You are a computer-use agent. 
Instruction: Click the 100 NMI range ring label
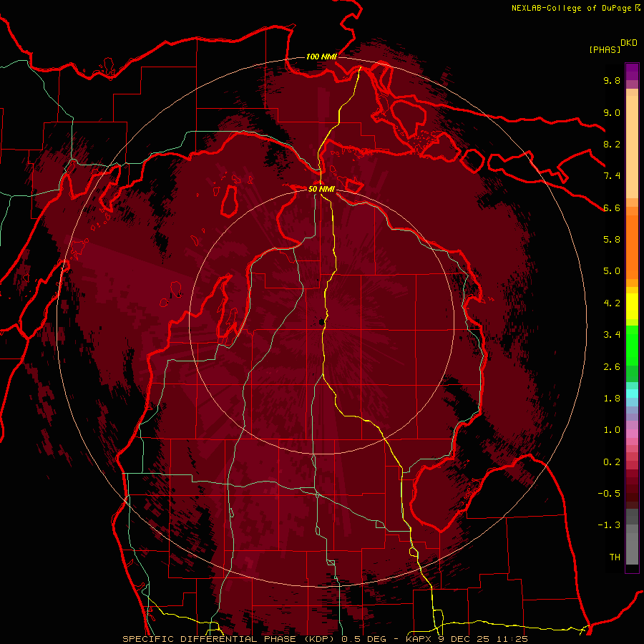[321, 57]
